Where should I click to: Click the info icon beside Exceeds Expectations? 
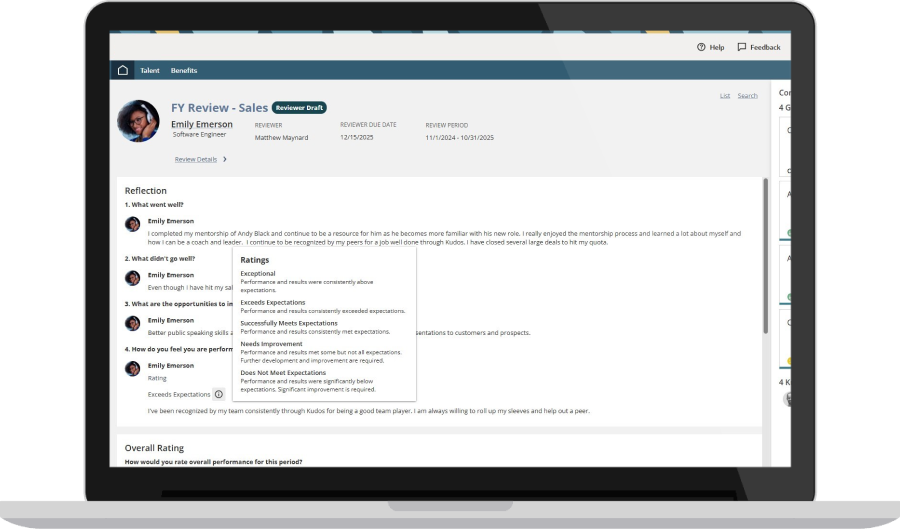coord(219,394)
